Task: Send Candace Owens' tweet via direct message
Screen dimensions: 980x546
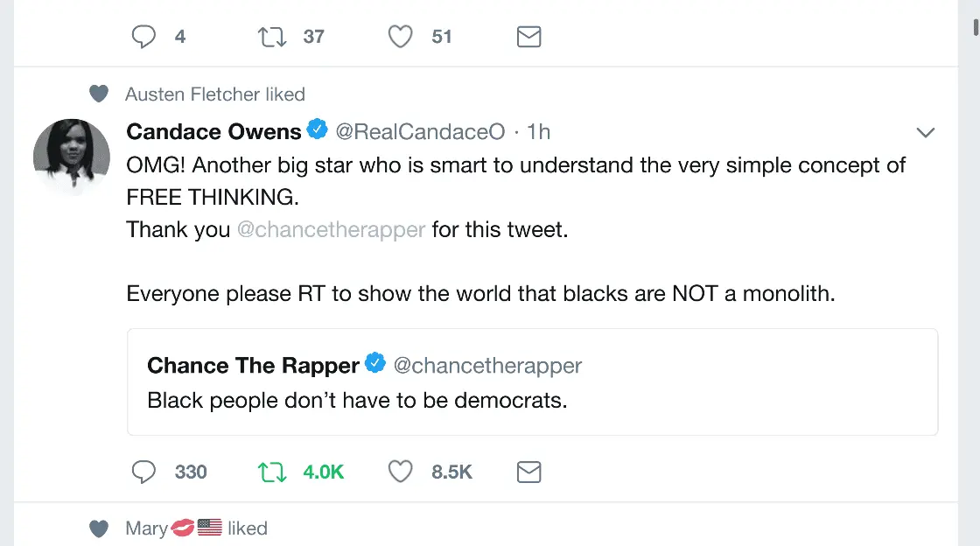Action: tap(528, 472)
